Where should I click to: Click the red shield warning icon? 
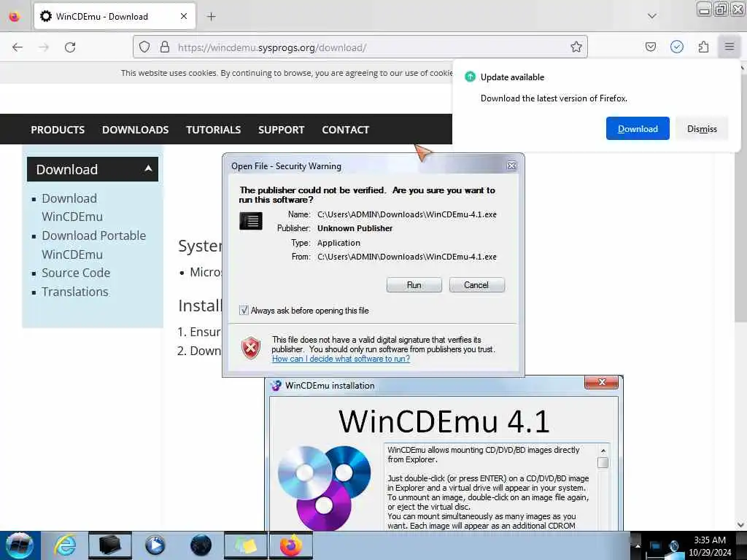tap(251, 348)
